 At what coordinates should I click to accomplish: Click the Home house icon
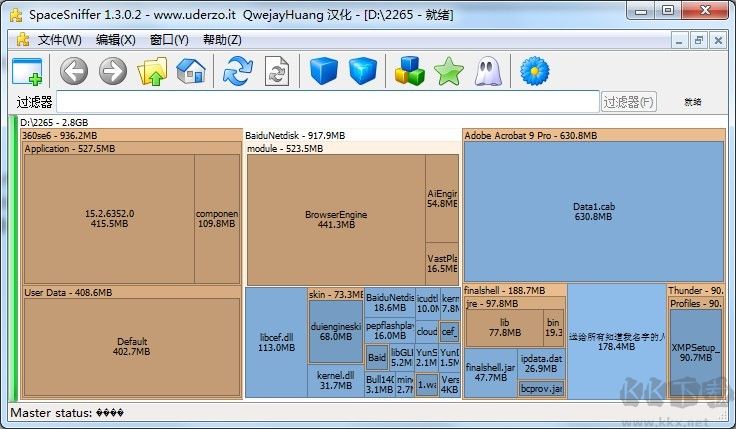(x=191, y=71)
